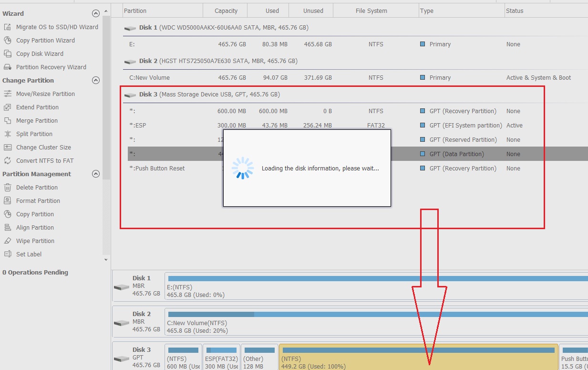Click the Migrate OS to SSD/HD Wizard icon
This screenshot has height=370, width=588.
point(7,27)
